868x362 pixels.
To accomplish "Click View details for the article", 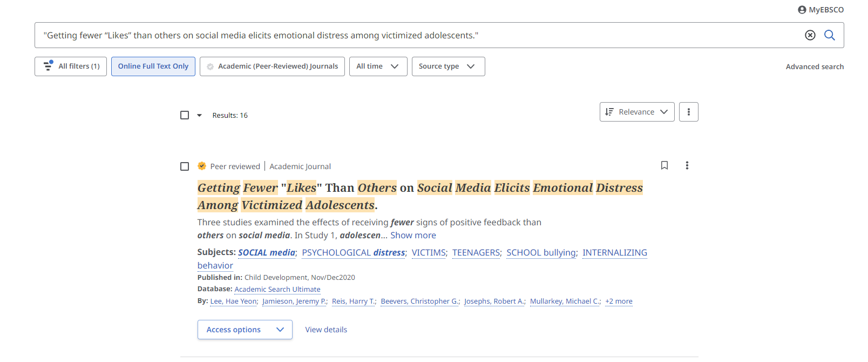I will tap(326, 330).
